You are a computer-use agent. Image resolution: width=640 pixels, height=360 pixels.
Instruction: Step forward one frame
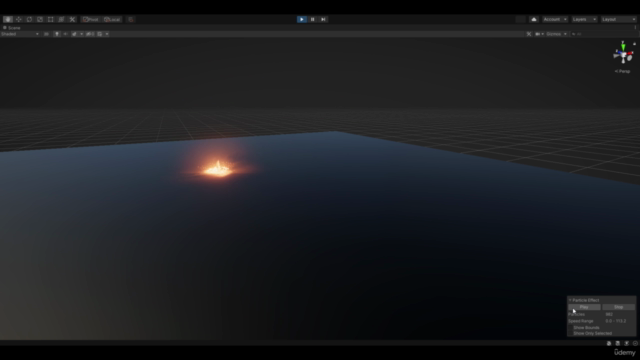323,19
